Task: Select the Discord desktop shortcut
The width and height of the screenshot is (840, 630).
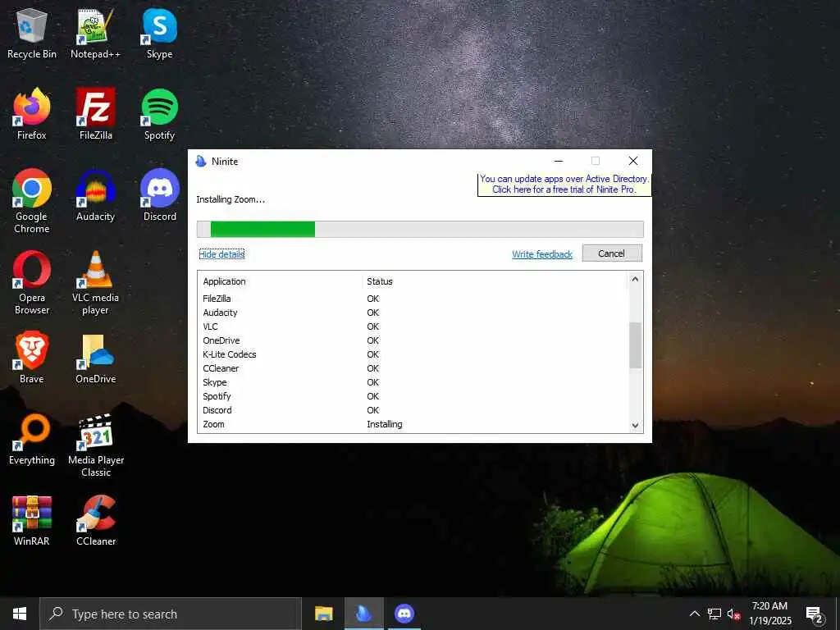Action: (159, 195)
